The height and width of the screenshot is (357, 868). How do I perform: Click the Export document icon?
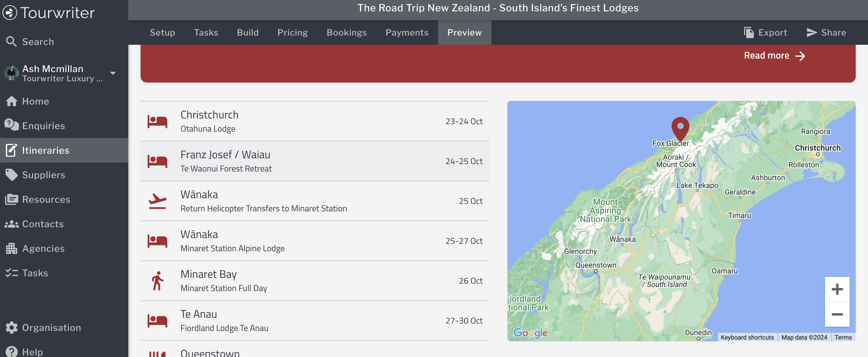coord(748,33)
